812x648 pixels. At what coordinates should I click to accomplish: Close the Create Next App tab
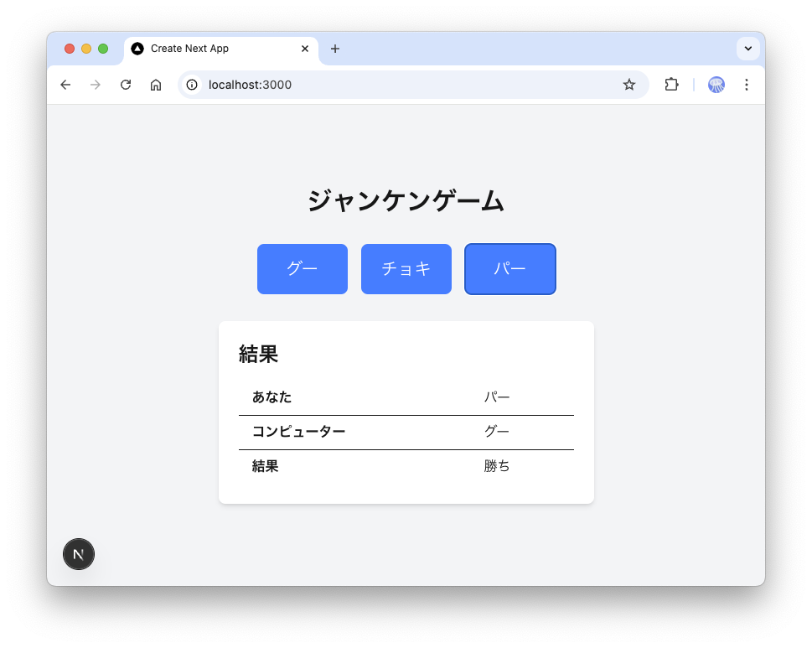[x=305, y=49]
